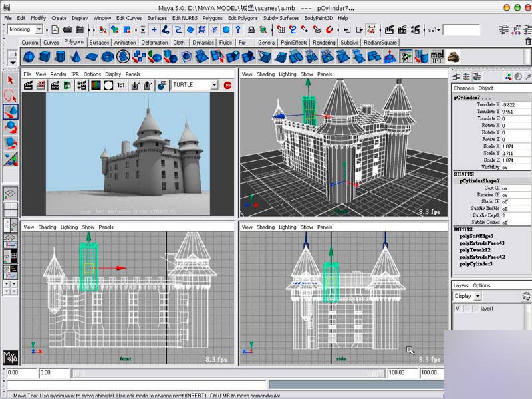
Task: Toggle the alpha channel display in Render View
Action: [x=108, y=86]
